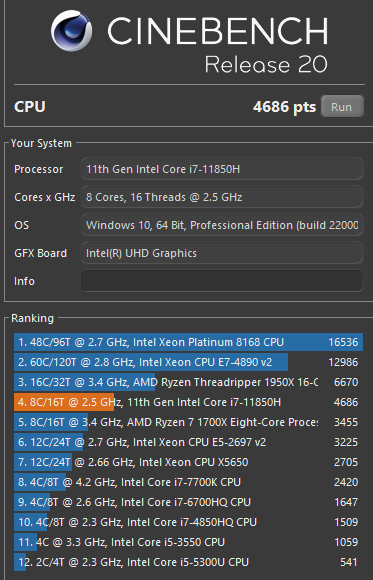Click the CINEBENCH title text

click(x=218, y=31)
